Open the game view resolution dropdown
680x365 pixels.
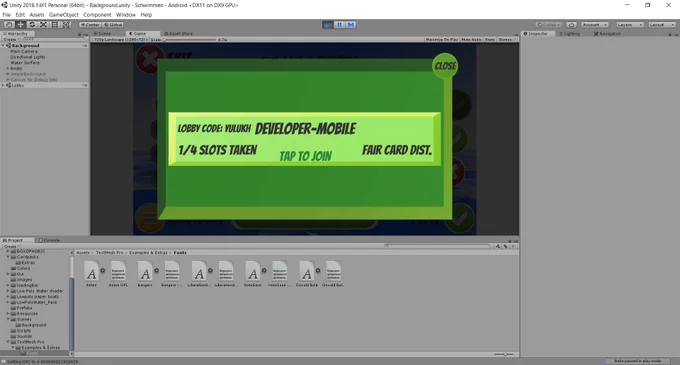point(121,39)
